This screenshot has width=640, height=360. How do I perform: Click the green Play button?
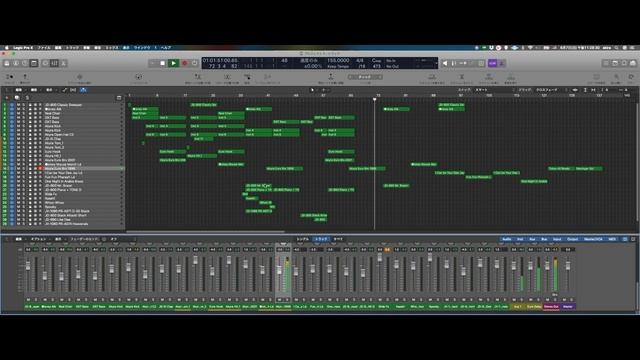[x=173, y=63]
